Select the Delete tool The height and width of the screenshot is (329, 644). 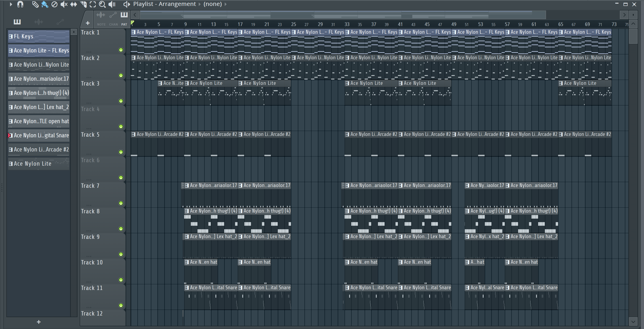click(x=54, y=4)
